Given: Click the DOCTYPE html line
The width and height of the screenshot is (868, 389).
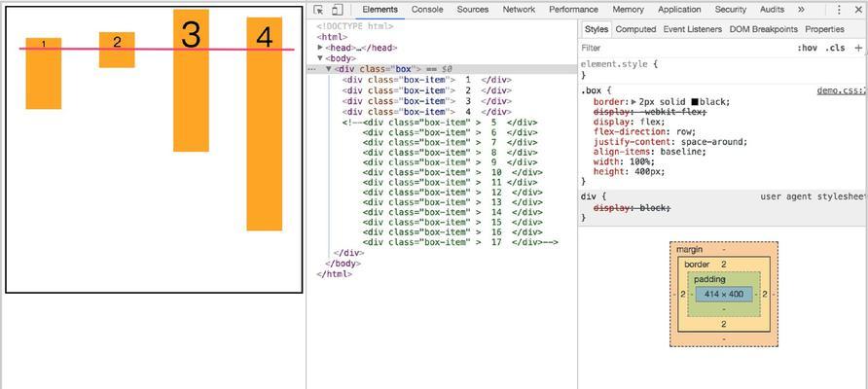Looking at the screenshot, I should tap(355, 26).
